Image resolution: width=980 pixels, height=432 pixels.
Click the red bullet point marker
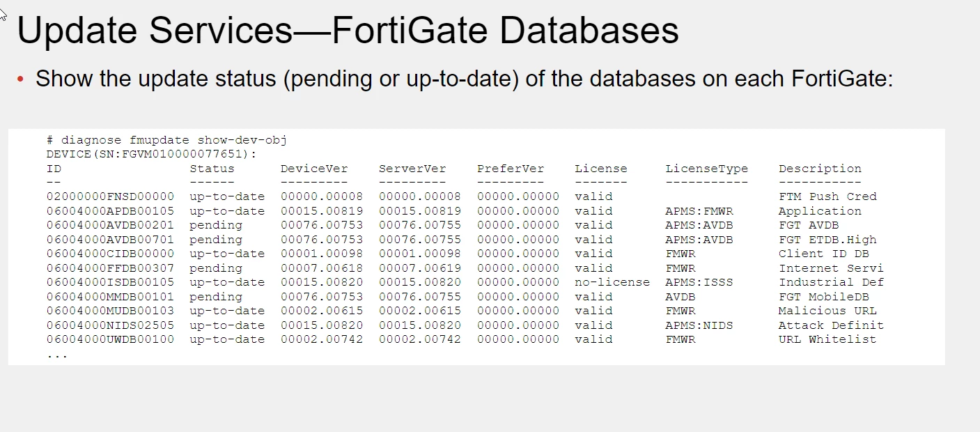(x=20, y=80)
